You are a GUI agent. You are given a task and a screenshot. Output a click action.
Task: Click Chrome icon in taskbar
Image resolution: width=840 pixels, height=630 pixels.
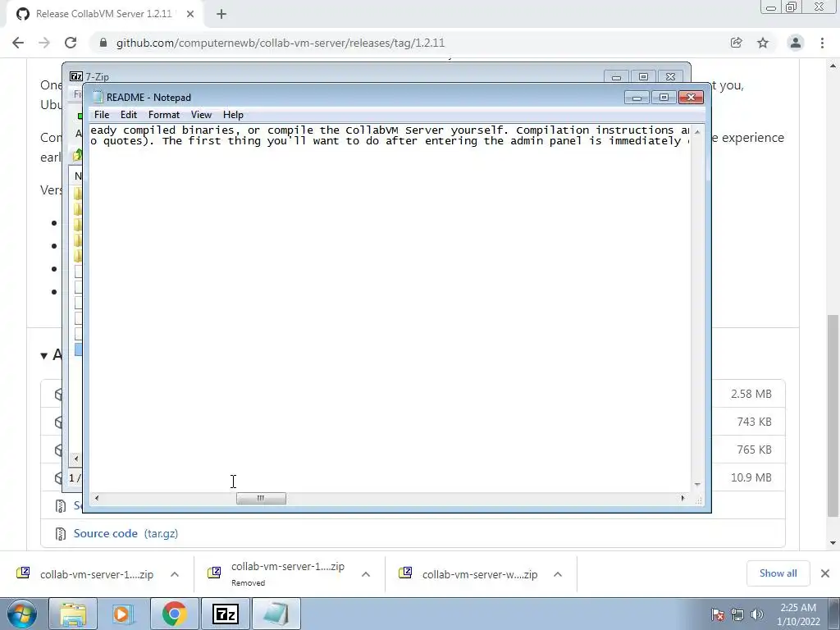coord(174,614)
